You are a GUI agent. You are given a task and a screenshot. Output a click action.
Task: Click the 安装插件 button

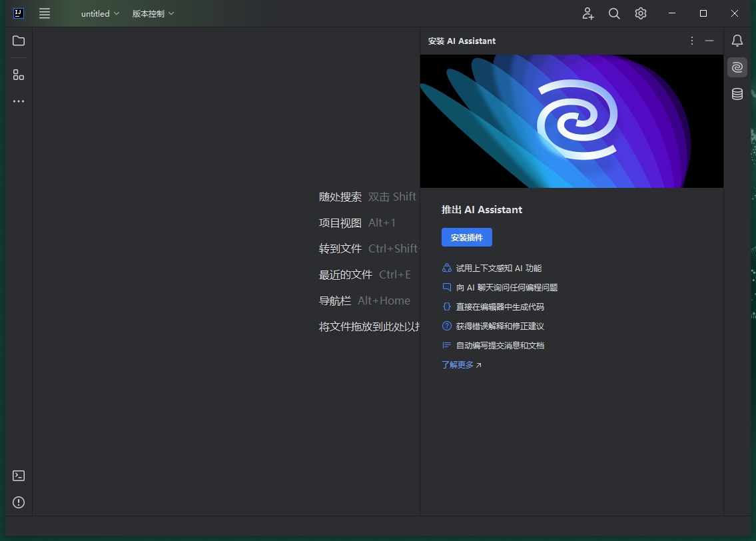pyautogui.click(x=467, y=237)
